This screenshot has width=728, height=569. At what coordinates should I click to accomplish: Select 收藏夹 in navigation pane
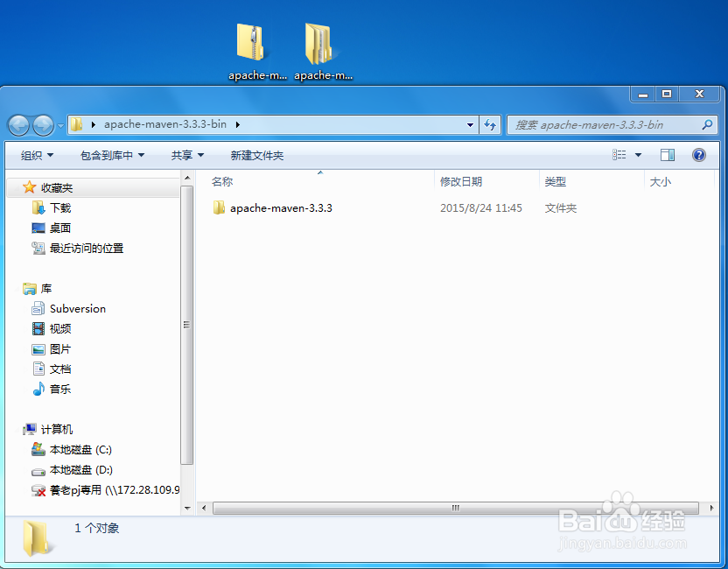(x=57, y=187)
